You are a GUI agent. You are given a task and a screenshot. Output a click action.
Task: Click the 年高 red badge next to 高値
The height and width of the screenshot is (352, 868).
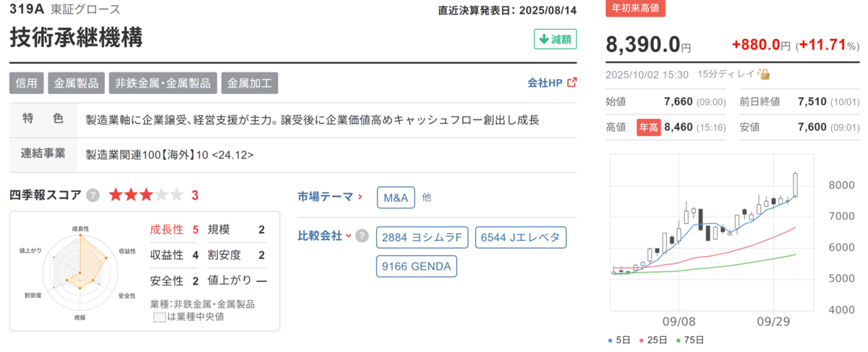tap(649, 127)
